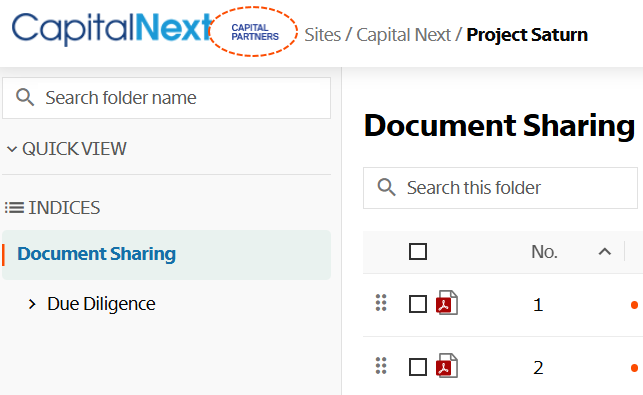Select the Due Diligence folder label

click(101, 304)
